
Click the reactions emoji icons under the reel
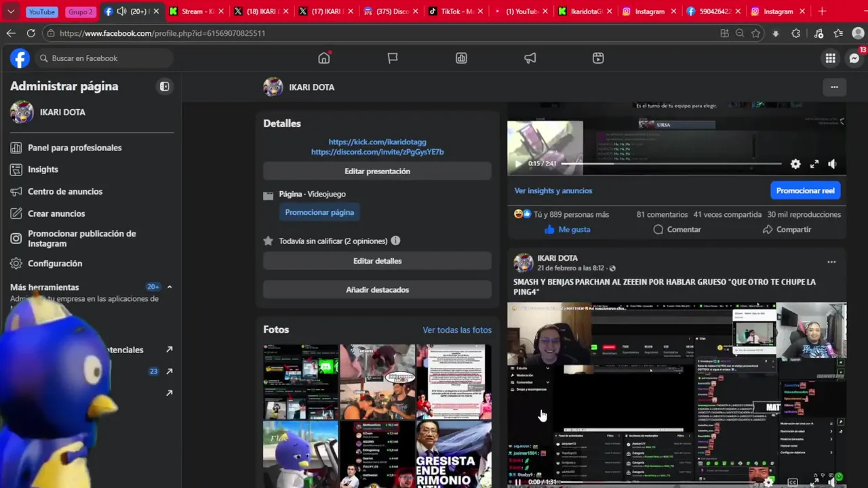523,214
